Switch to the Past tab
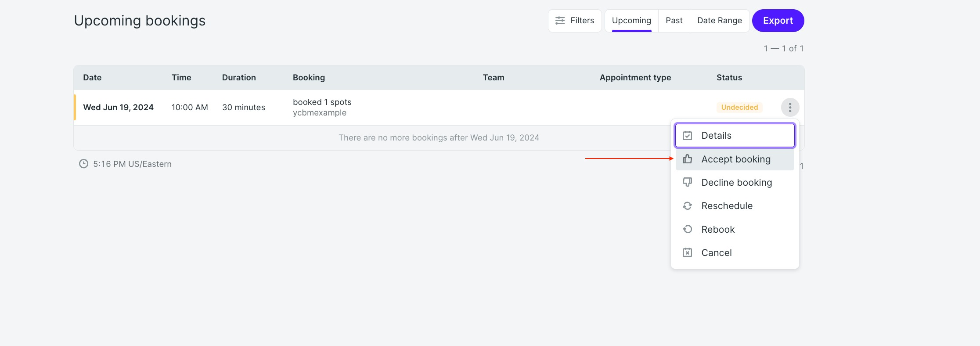This screenshot has height=346, width=980. tap(674, 21)
